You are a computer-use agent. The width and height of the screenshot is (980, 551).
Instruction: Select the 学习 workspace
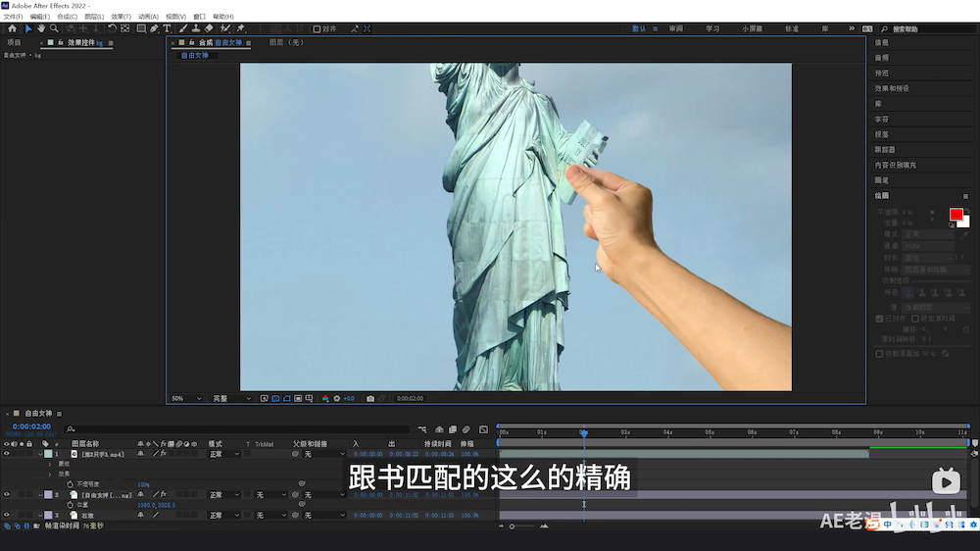pyautogui.click(x=712, y=28)
